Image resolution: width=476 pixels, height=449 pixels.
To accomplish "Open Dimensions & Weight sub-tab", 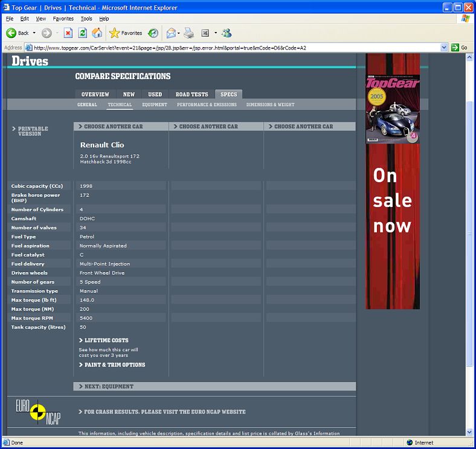I will pos(270,104).
